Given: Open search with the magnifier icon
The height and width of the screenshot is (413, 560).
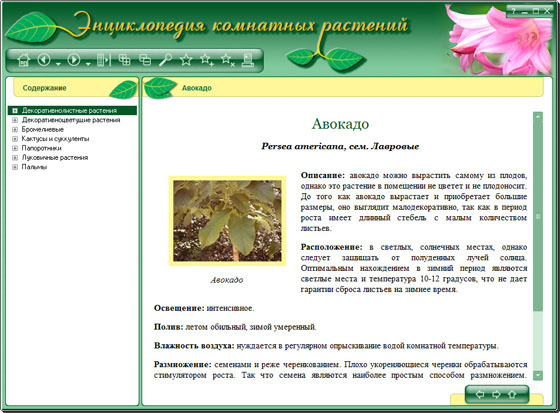Looking at the screenshot, I should click(x=165, y=60).
